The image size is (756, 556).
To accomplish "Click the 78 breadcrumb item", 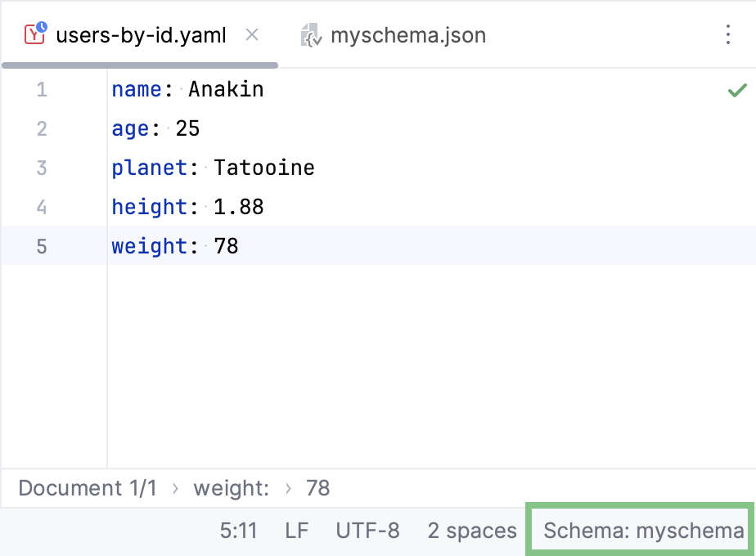I will pos(318,488).
